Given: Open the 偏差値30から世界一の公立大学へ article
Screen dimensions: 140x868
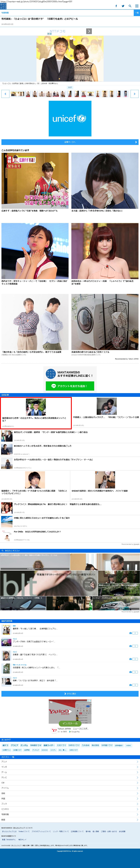Looking at the screenshot, I should (36, 413).
